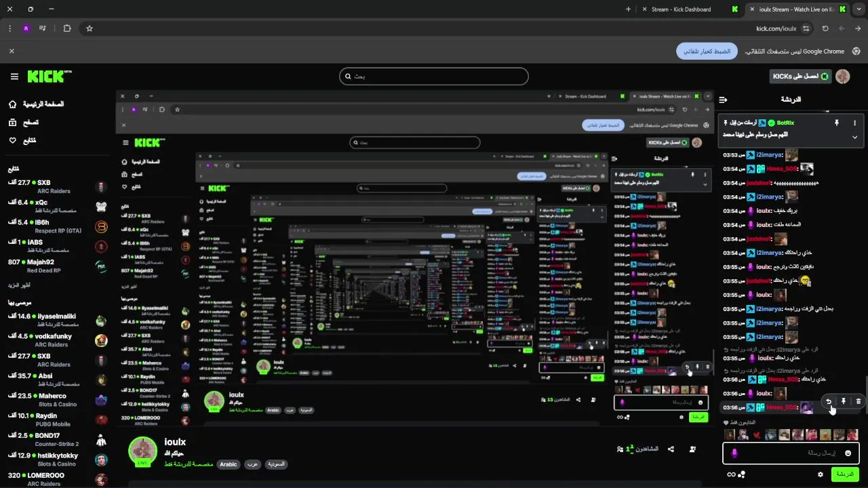Delete the hovered Hmsa_S05 chat message

point(858,401)
